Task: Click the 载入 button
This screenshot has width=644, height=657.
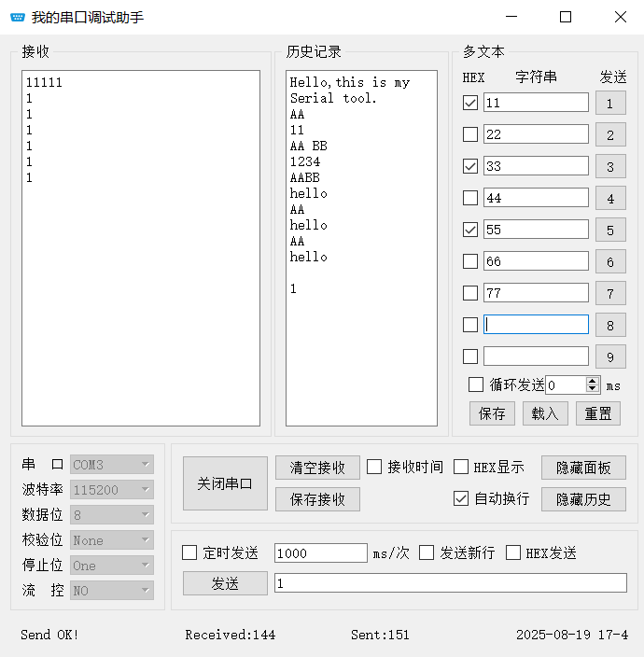Action: (x=545, y=413)
